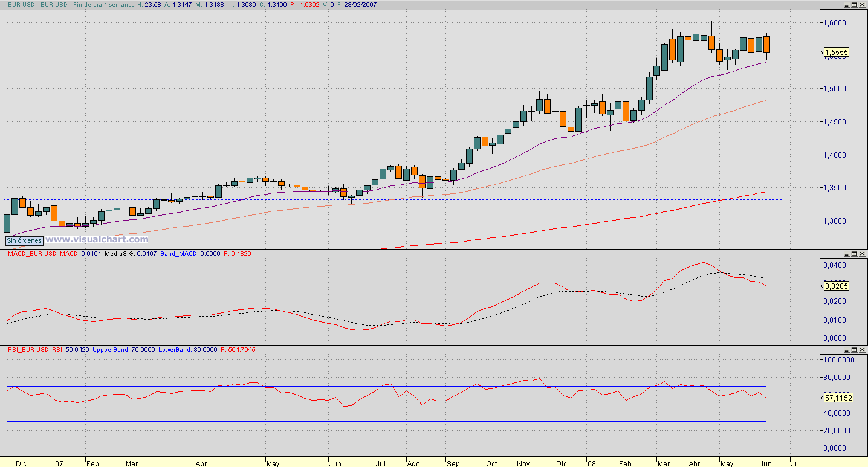Select the yellow 1,5555 current price tag
The height and width of the screenshot is (467, 868).
836,53
